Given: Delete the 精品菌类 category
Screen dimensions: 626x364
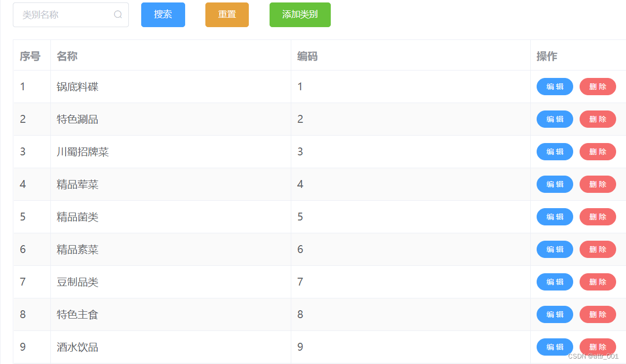Looking at the screenshot, I should click(x=597, y=217).
